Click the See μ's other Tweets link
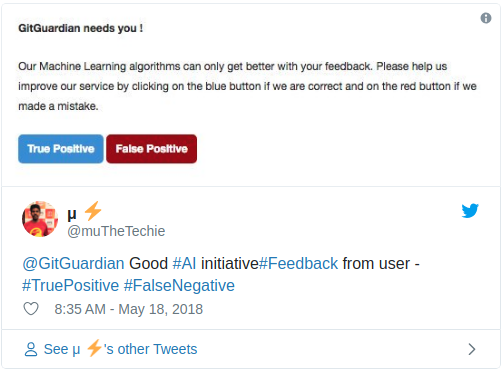Image resolution: width=504 pixels, height=372 pixels. click(120, 349)
